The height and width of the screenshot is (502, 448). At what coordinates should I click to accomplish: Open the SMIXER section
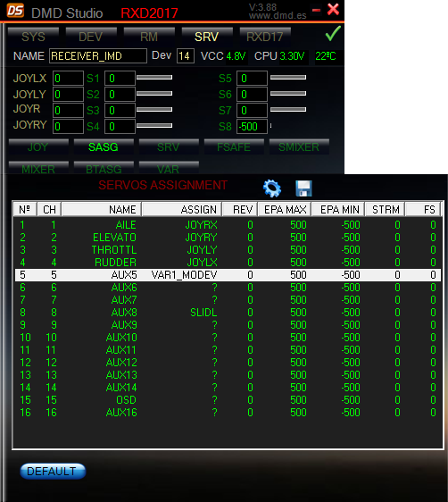[x=299, y=147]
